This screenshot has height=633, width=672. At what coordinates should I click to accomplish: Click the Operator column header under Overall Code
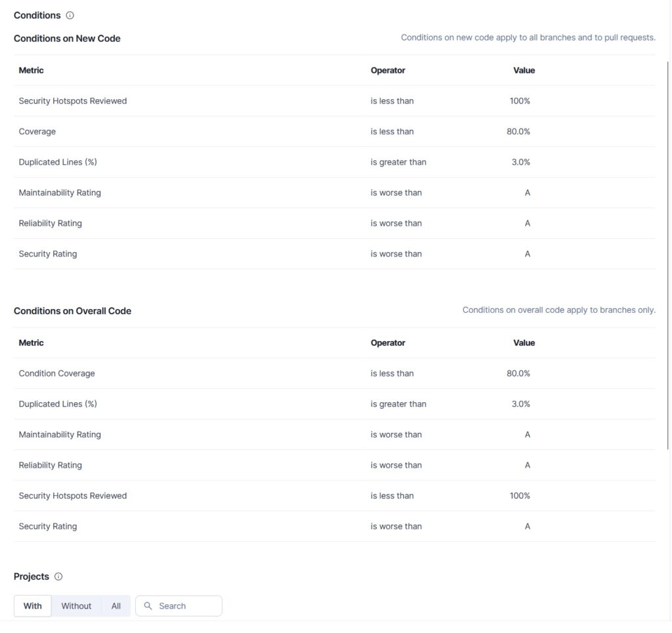388,342
